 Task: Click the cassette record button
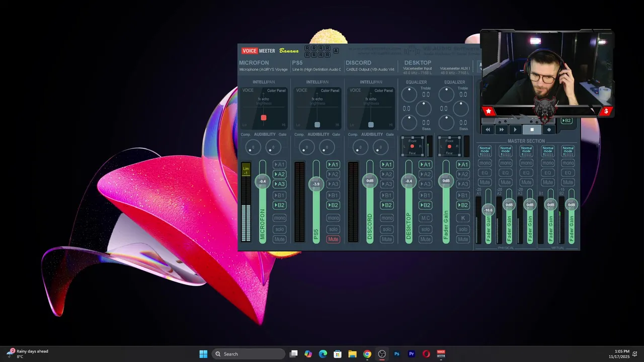pos(549,130)
